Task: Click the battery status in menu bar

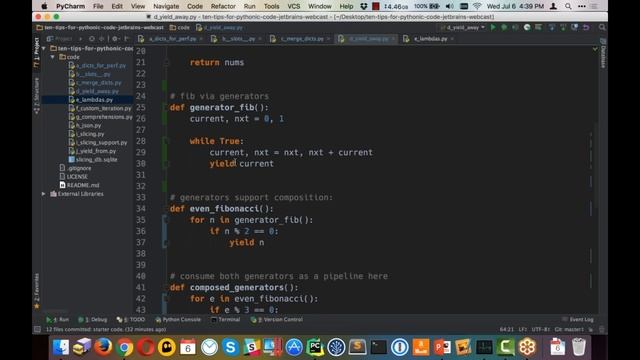Action: [427, 6]
